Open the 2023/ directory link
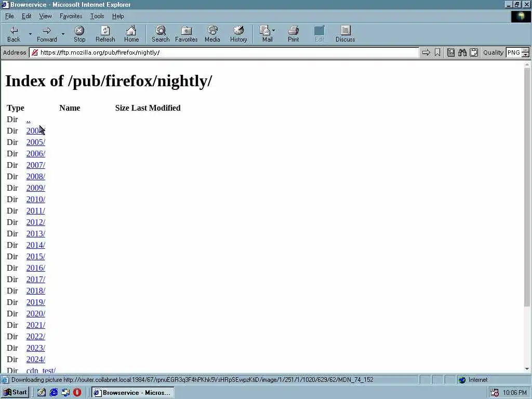Screen dimensions: 532x399 pyautogui.click(x=36, y=348)
